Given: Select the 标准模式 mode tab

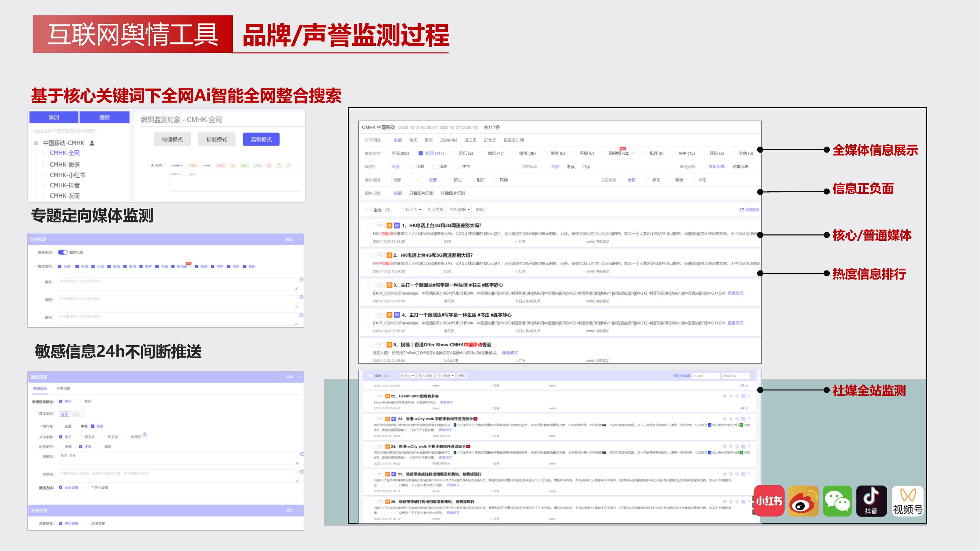Looking at the screenshot, I should (216, 140).
